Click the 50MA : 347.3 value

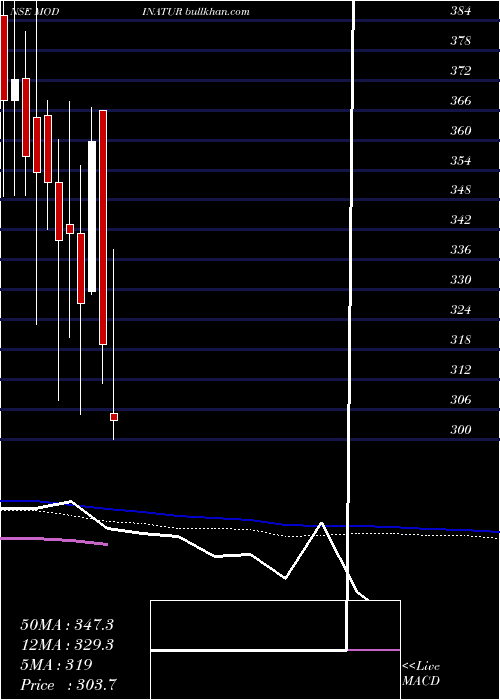coord(67,625)
